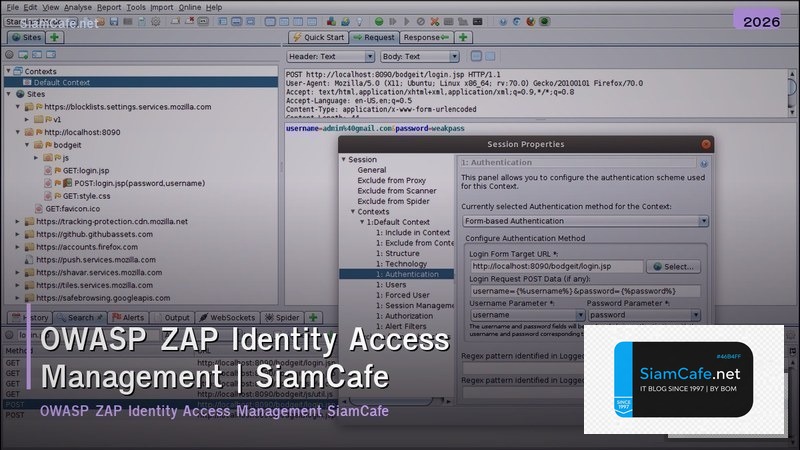
Task: Open the Options gear icon in toolbar
Action: (156, 21)
